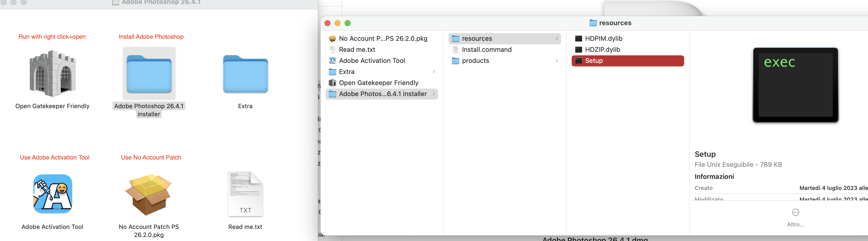The height and width of the screenshot is (241, 868).
Task: Open the large Extra folder icon
Action: 245,73
